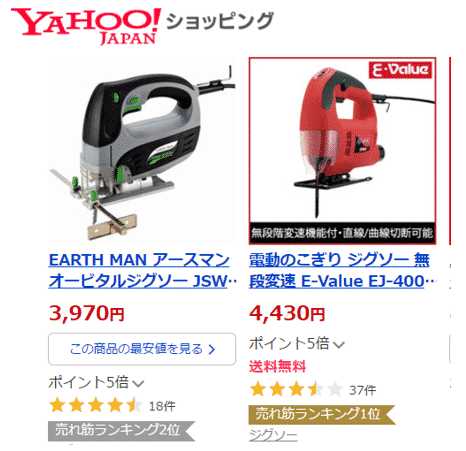Open the red E-Value jigsaw product image

[x=342, y=151]
